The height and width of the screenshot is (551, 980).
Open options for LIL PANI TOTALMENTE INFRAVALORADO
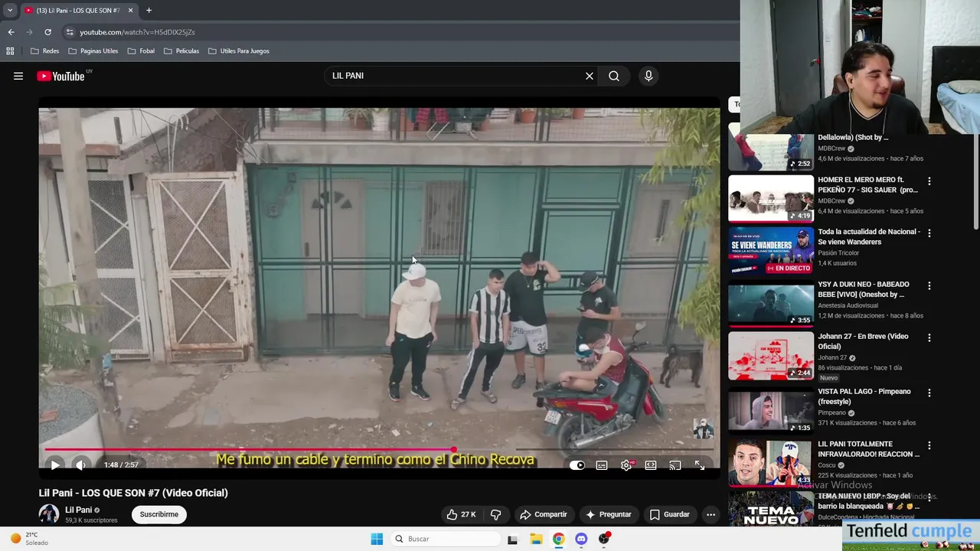coord(929,445)
